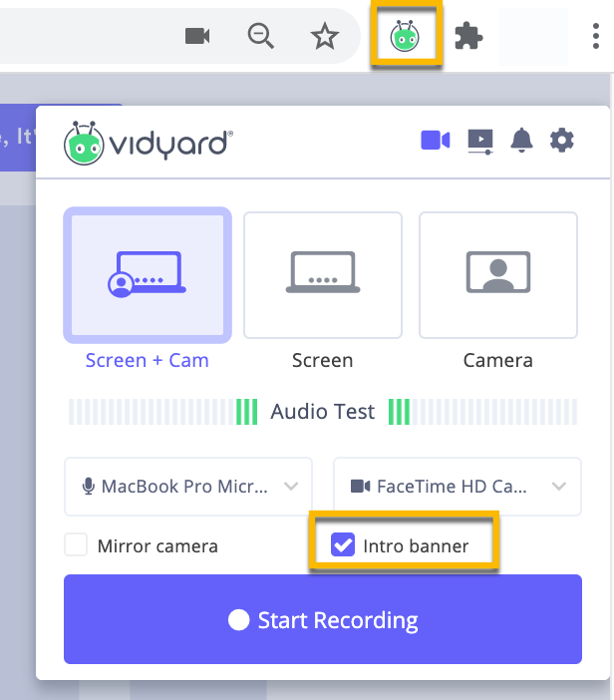The image size is (614, 700).
Task: Uncheck the Intro banner checkbox
Action: pos(343,544)
